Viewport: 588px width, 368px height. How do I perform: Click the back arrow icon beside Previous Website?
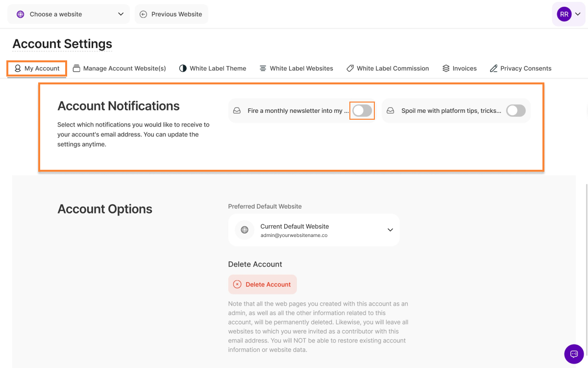pyautogui.click(x=143, y=14)
